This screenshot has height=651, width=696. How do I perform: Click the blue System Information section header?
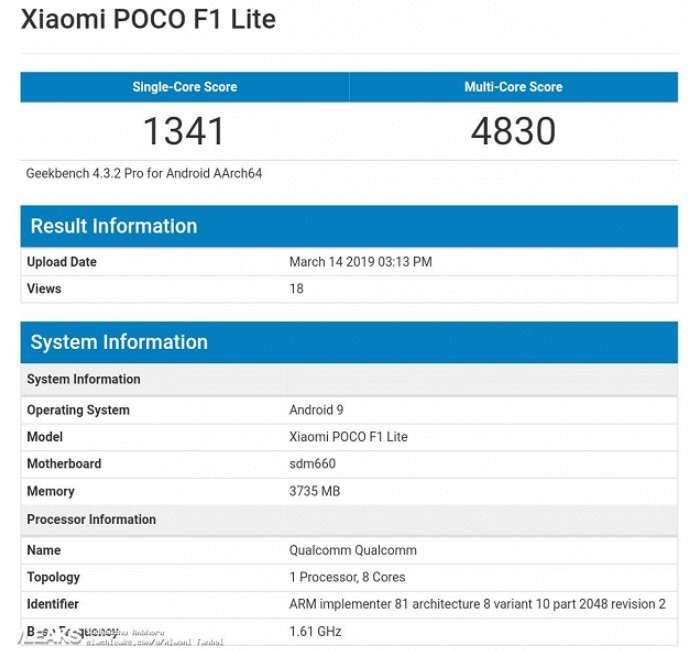[119, 342]
